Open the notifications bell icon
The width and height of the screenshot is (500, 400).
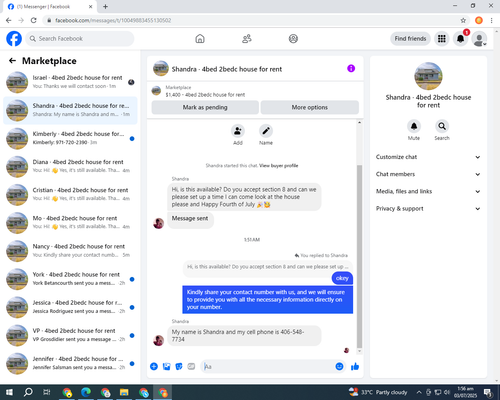click(460, 39)
